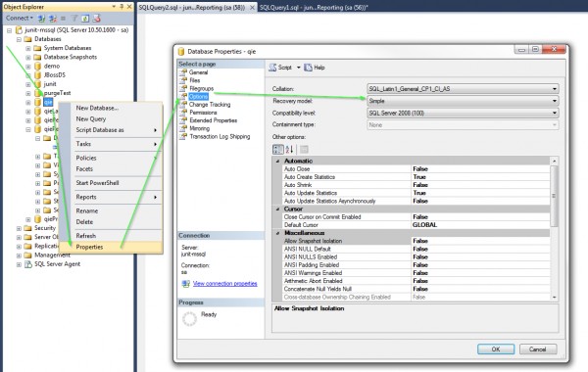The width and height of the screenshot is (588, 372).
Task: Click the SQL Server Agent icon
Action: (x=28, y=264)
